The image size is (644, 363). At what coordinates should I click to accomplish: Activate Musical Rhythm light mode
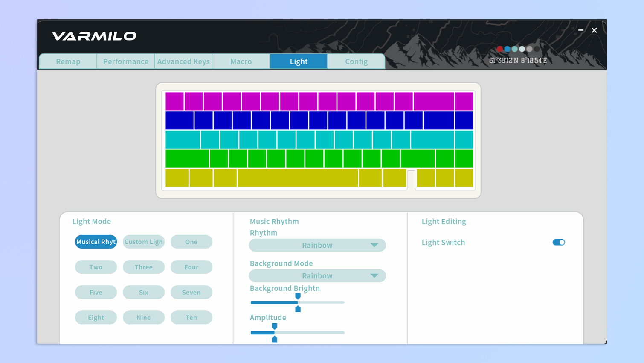click(x=96, y=242)
